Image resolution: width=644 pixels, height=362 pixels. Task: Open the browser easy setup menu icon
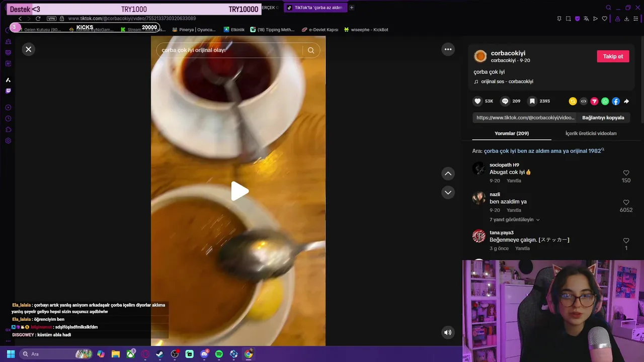click(636, 19)
